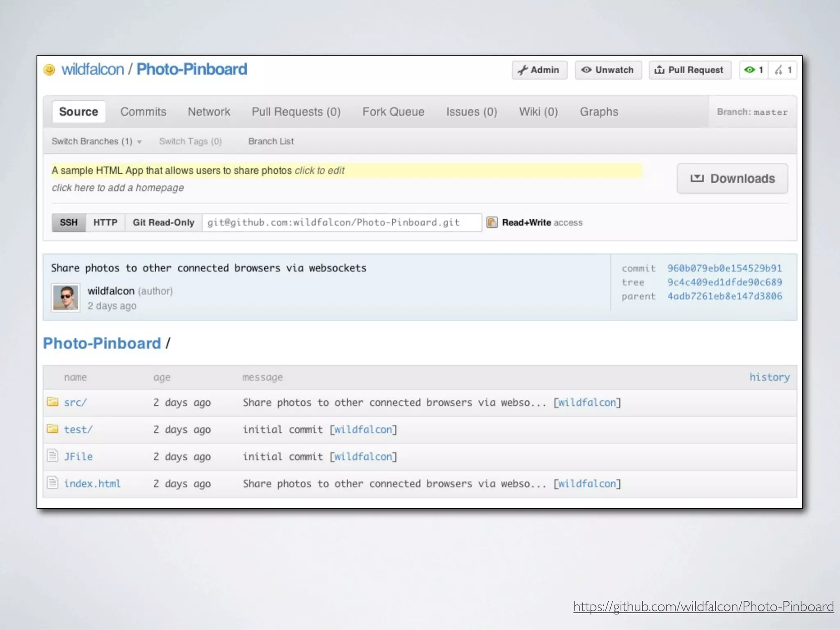Click 'Read+Write access' text
The height and width of the screenshot is (630, 840).
point(542,222)
